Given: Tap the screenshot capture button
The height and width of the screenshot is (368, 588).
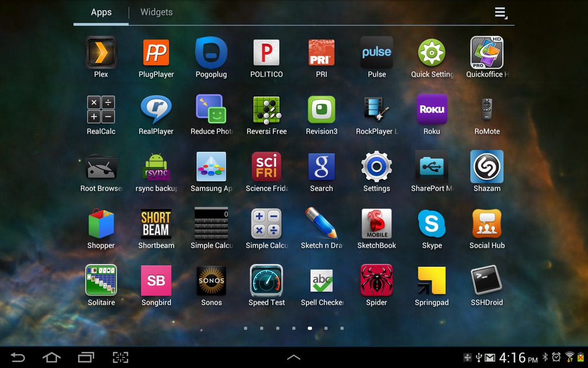Looking at the screenshot, I should (121, 357).
